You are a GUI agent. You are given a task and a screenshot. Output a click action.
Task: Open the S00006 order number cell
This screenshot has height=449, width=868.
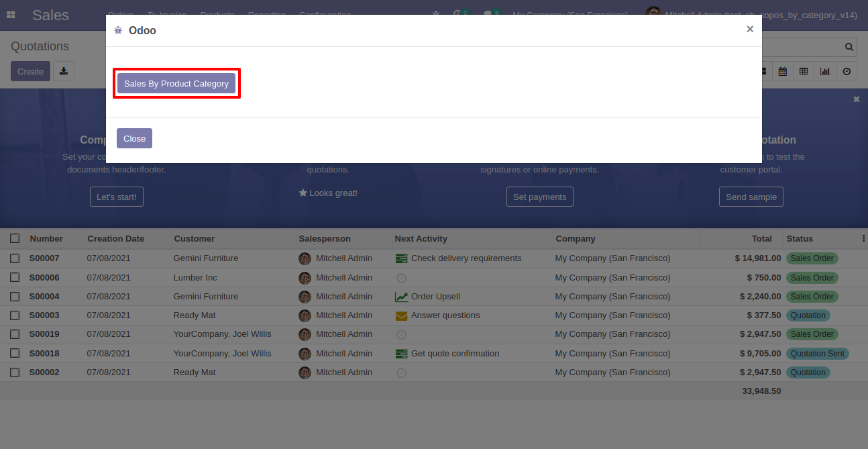coord(44,278)
